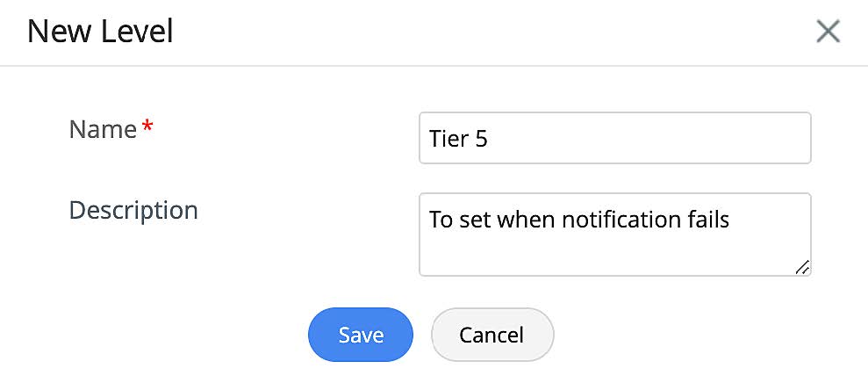Image resolution: width=868 pixels, height=390 pixels.
Task: Click the New Level dialog title
Action: 100,32
